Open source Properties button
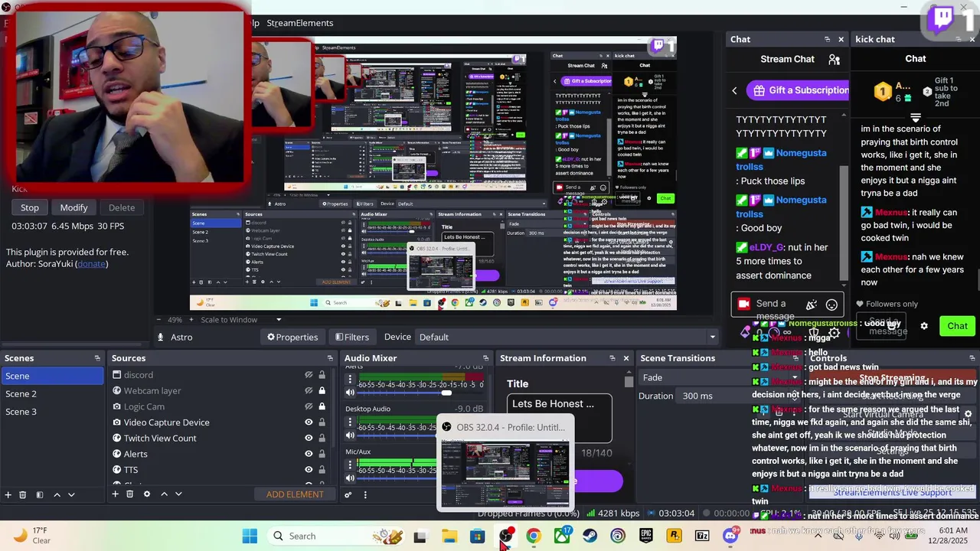Viewport: 980px width, 551px height. (292, 337)
